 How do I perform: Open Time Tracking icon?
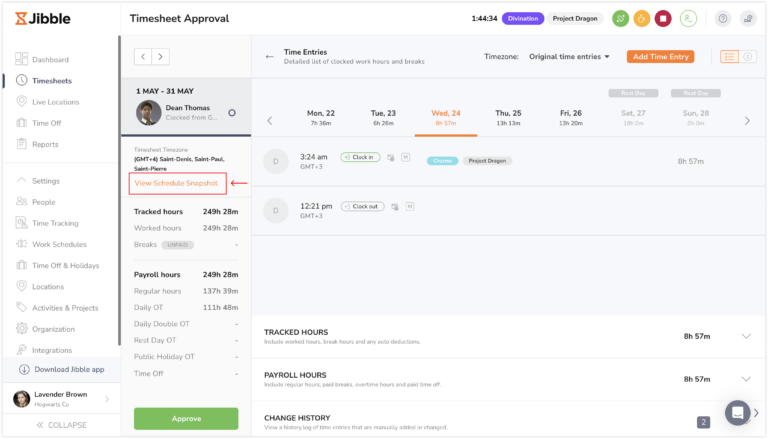click(21, 222)
